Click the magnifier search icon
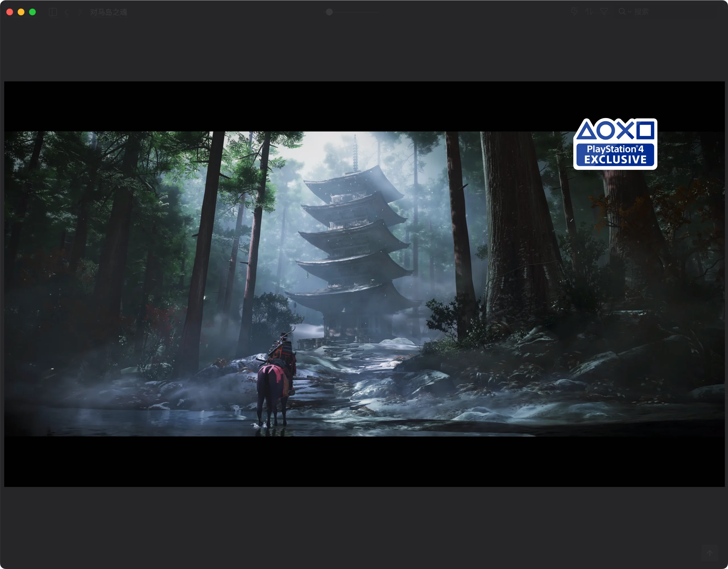Image resolution: width=728 pixels, height=569 pixels. point(622,12)
